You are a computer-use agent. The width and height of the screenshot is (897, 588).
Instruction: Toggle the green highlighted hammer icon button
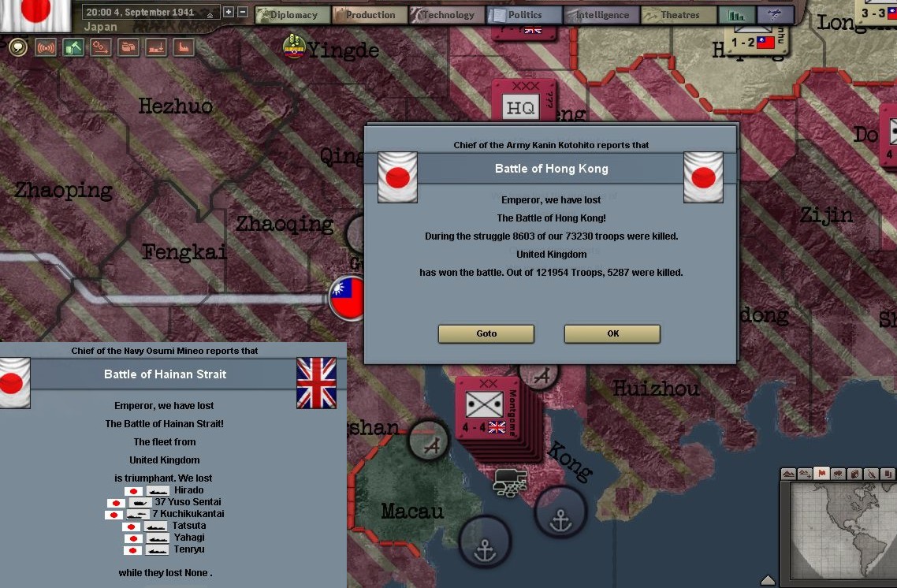coord(73,47)
